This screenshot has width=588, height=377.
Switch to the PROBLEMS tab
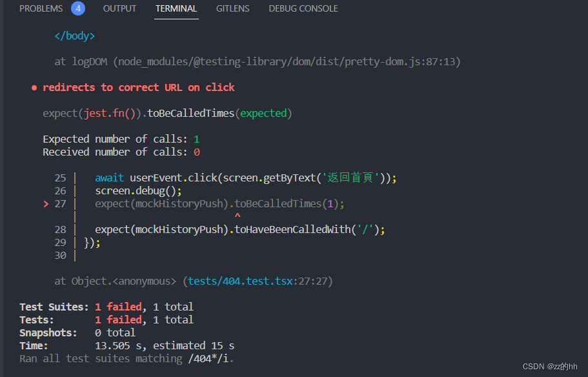click(41, 8)
